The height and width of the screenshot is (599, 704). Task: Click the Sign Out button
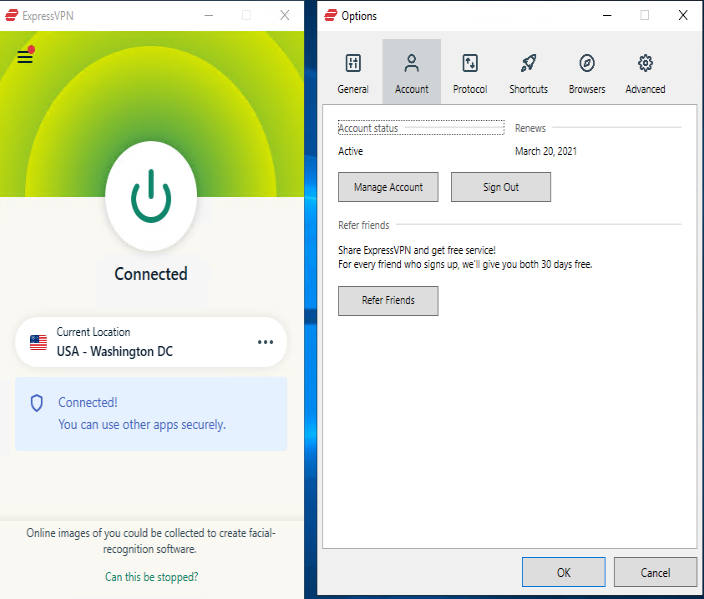click(501, 187)
